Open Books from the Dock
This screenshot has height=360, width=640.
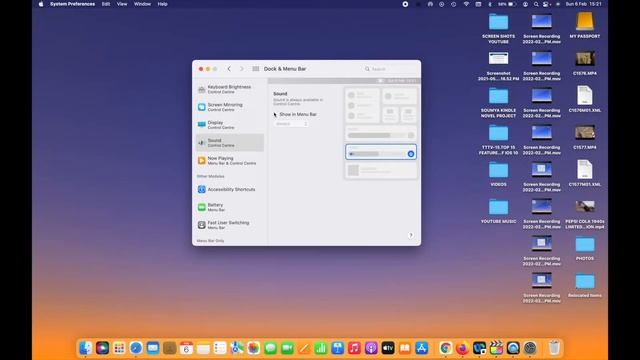point(404,348)
